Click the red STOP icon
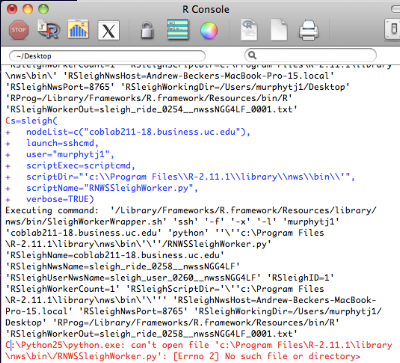 tap(18, 30)
